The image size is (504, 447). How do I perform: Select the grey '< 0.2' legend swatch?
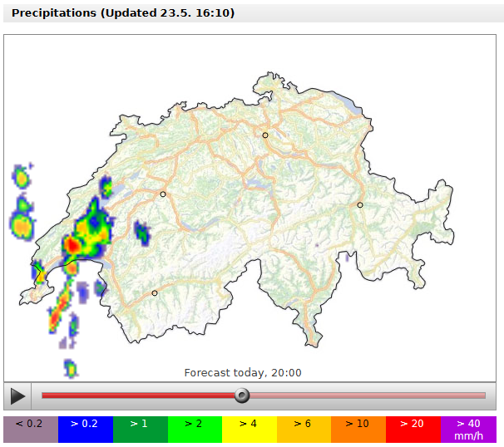point(30,430)
